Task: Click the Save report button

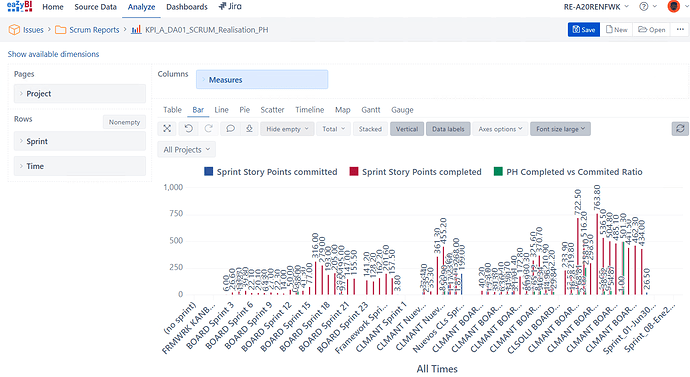Action: 584,29
